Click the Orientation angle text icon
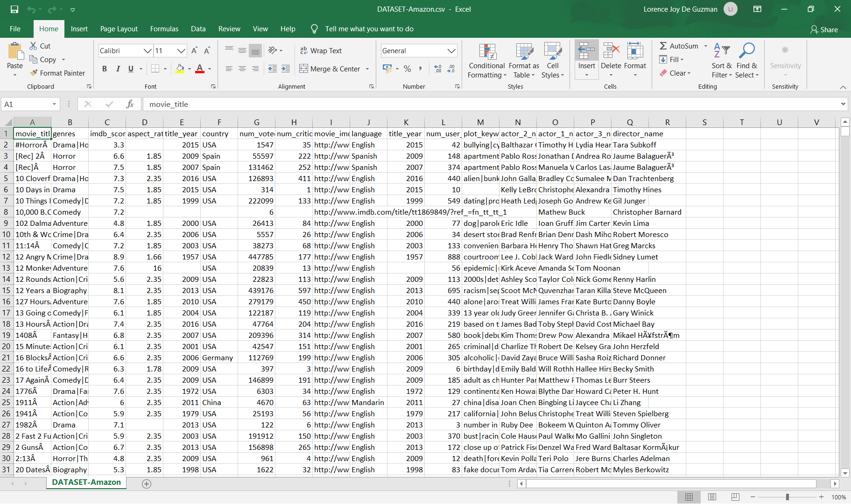851x504 pixels. coord(273,50)
